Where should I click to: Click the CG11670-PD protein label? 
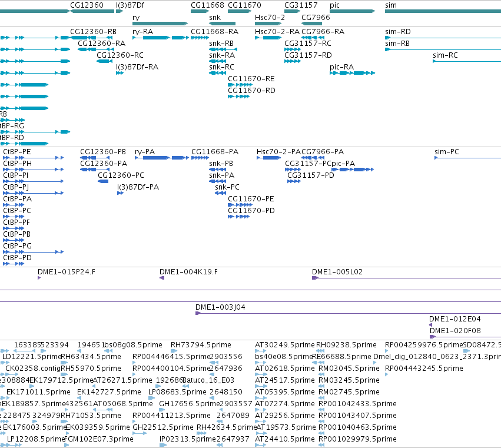[x=251, y=211]
